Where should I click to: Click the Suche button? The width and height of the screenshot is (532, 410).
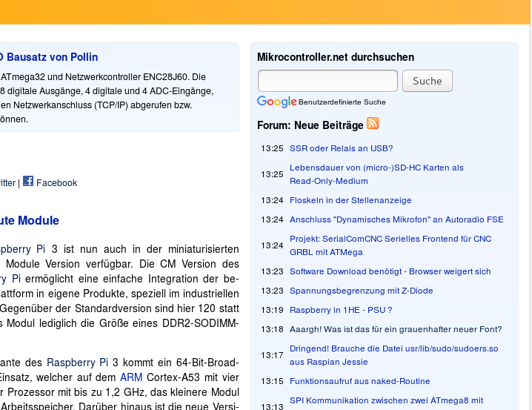pyautogui.click(x=428, y=81)
